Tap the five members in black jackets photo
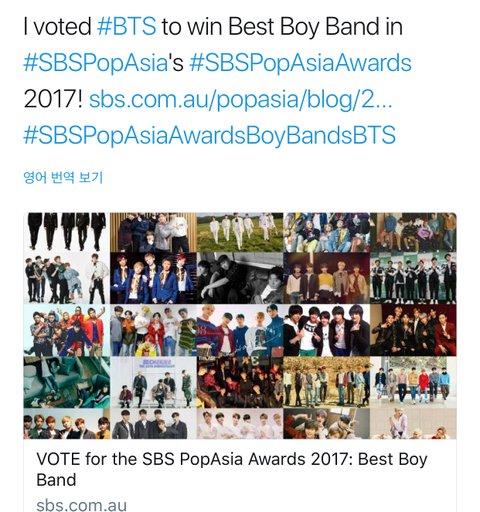Image resolution: width=480 pixels, height=512 pixels. tap(326, 330)
